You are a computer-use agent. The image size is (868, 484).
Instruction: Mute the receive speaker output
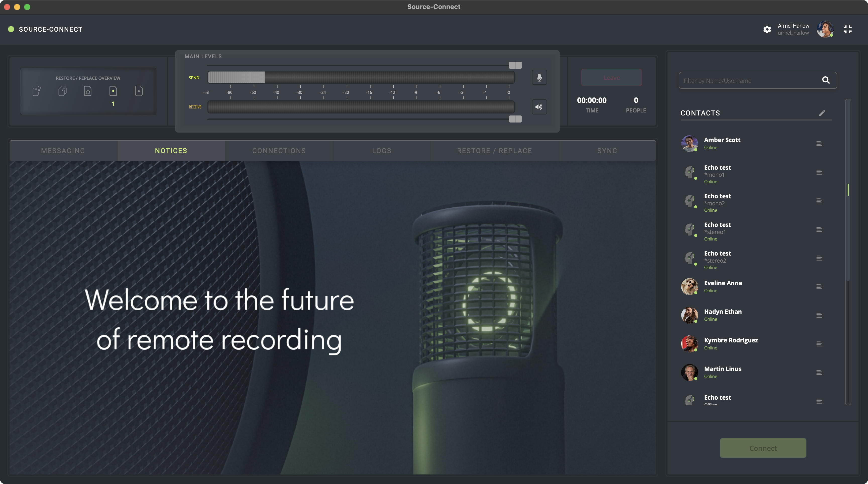539,107
